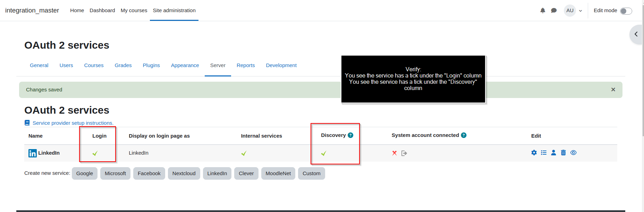Image resolution: width=644 pixels, height=212 pixels.
Task: Configure LinkedIn user field mappings icon
Action: (x=553, y=153)
